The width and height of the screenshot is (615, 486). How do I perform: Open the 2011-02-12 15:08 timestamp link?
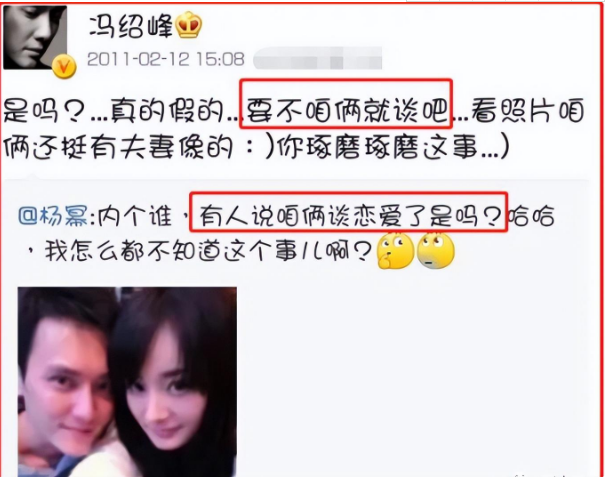click(x=166, y=59)
